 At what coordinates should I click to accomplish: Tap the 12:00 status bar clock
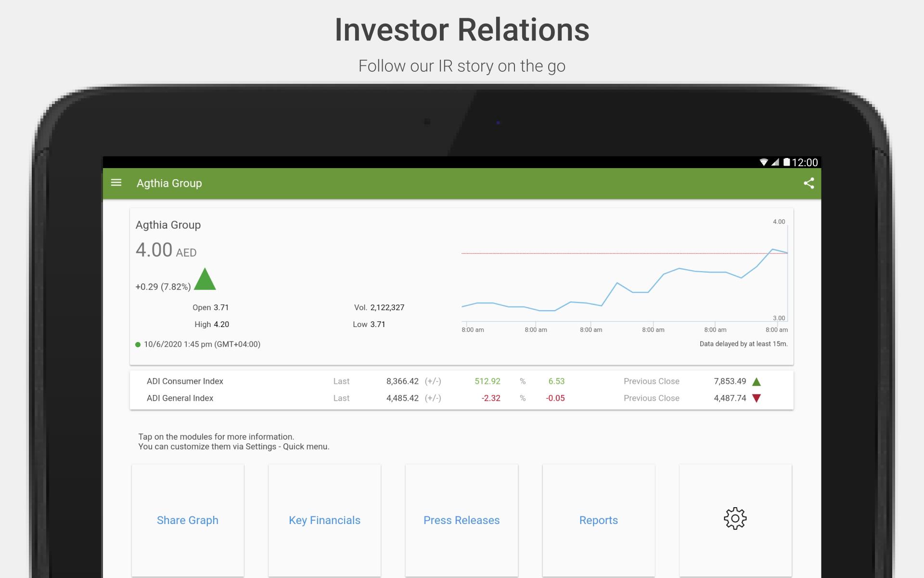pos(805,162)
